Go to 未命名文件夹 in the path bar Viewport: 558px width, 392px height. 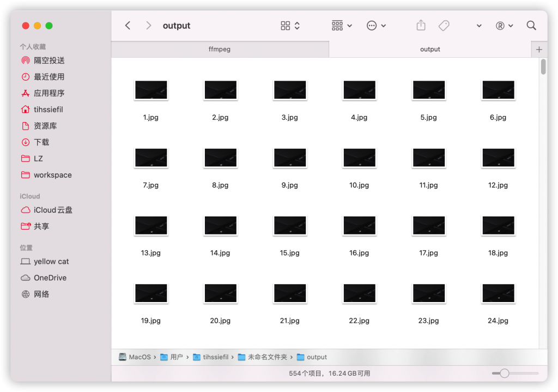(267, 357)
